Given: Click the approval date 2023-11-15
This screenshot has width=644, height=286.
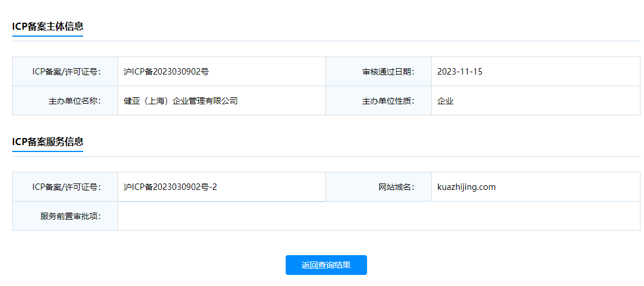Looking at the screenshot, I should coord(460,72).
